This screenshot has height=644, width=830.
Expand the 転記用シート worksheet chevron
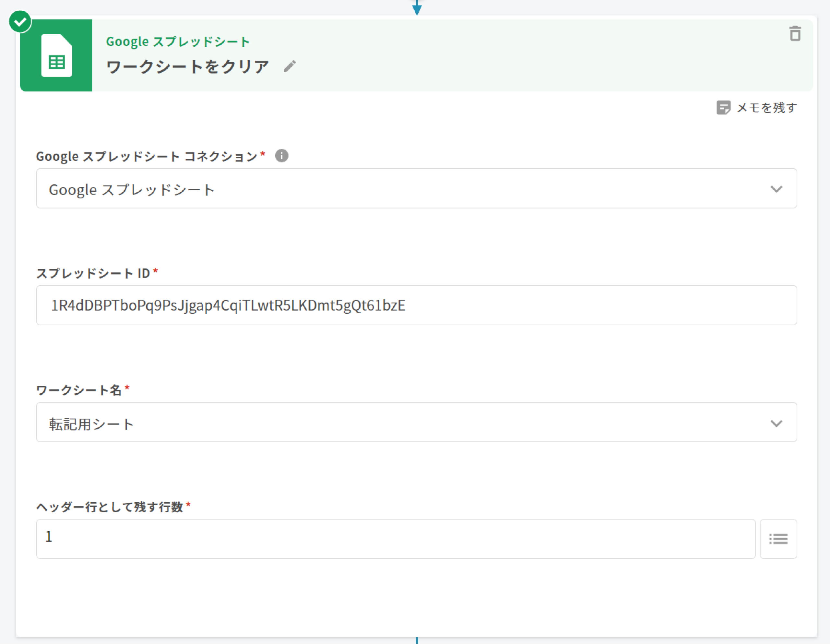pos(776,423)
